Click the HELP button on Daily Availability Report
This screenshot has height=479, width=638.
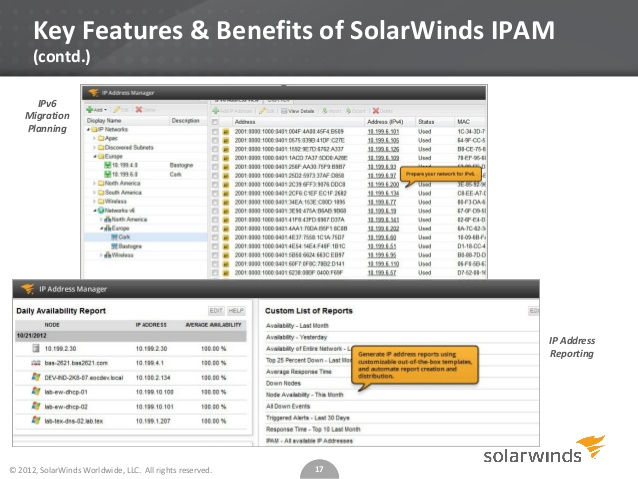[x=236, y=311]
